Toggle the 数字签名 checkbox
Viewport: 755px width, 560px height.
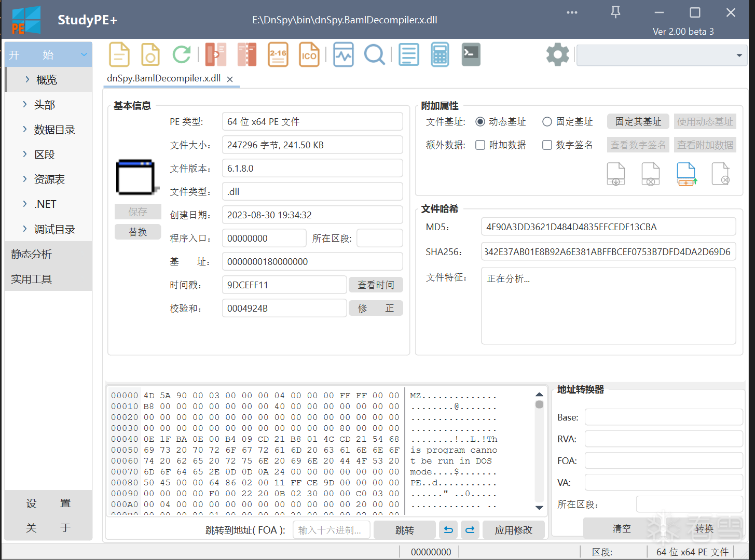[547, 145]
